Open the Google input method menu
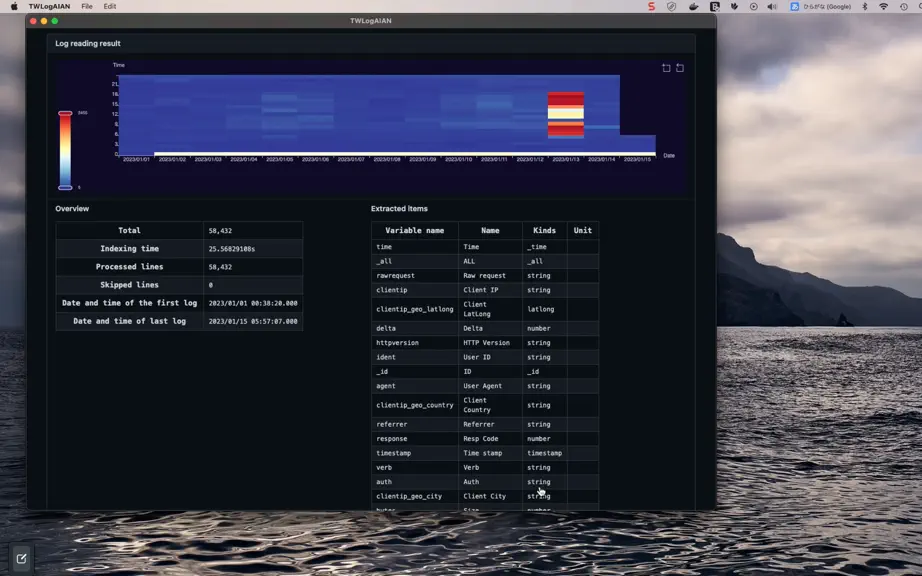 821,6
